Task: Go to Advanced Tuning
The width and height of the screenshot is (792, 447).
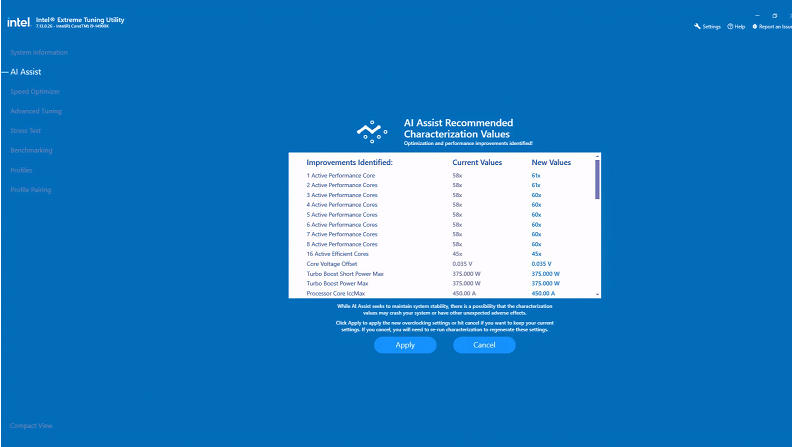Action: tap(36, 111)
